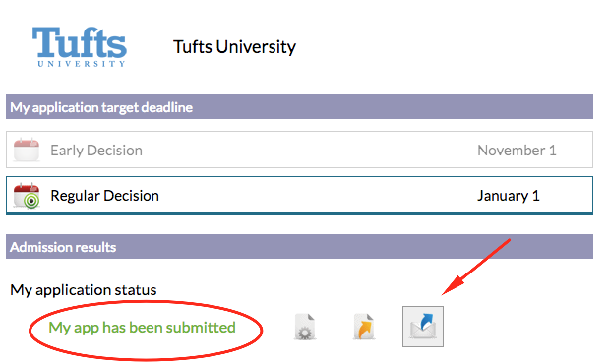
Task: Click the Tufts University logo
Action: 80,47
